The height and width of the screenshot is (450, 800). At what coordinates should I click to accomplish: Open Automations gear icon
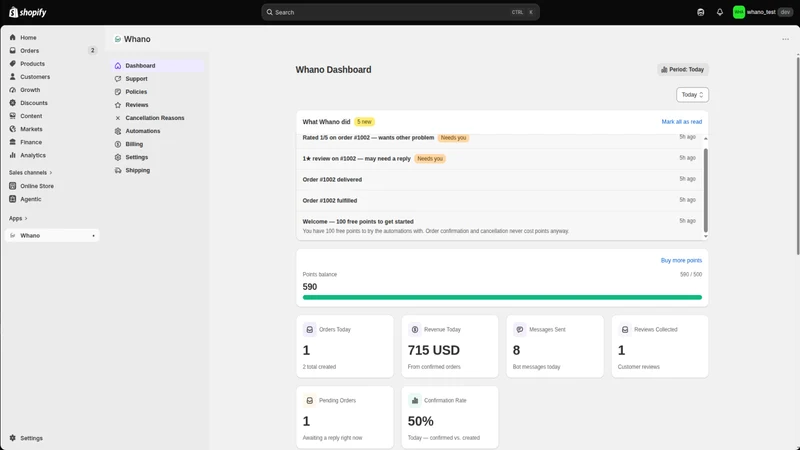pos(118,131)
